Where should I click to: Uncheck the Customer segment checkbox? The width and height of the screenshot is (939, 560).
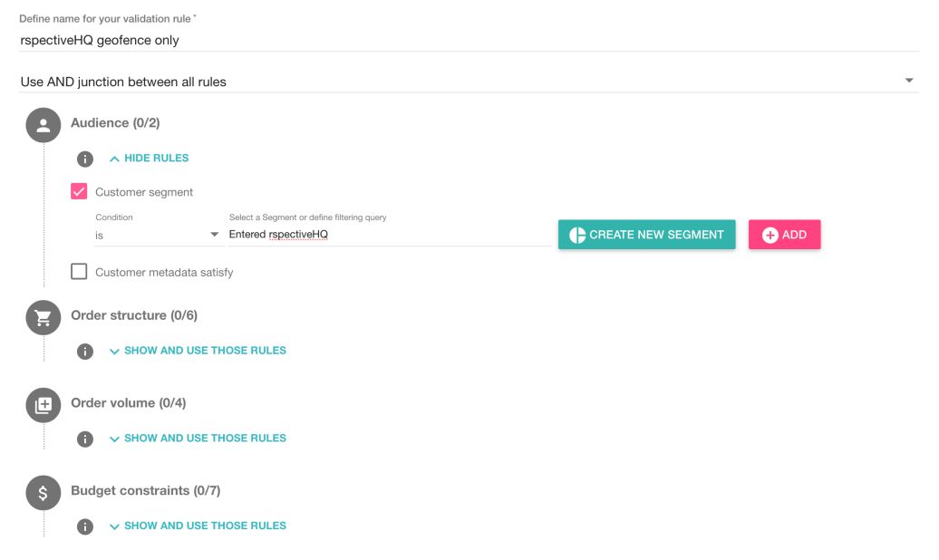point(80,192)
